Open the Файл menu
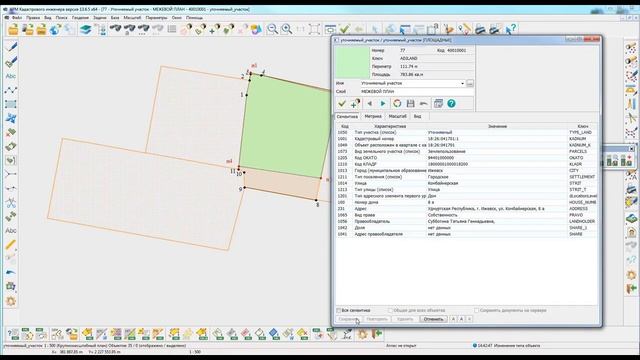The image size is (640, 360). click(x=17, y=18)
